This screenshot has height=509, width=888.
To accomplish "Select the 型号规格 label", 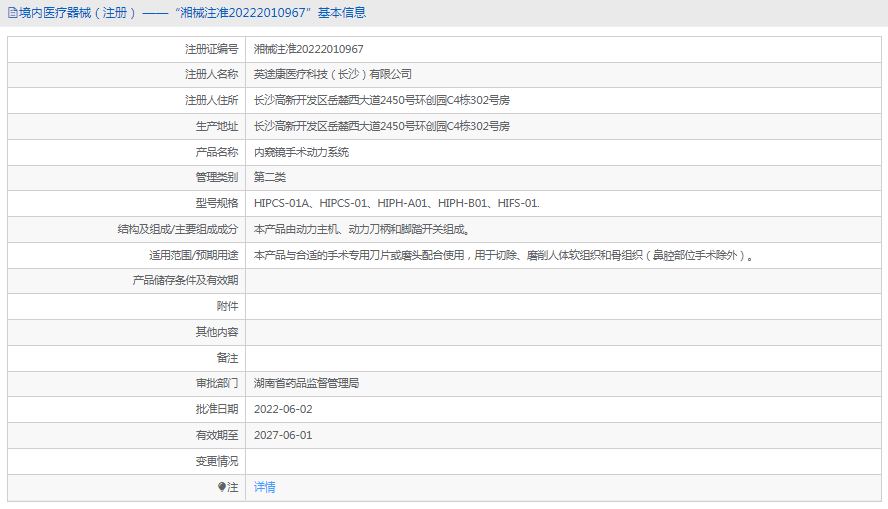I will click(217, 203).
